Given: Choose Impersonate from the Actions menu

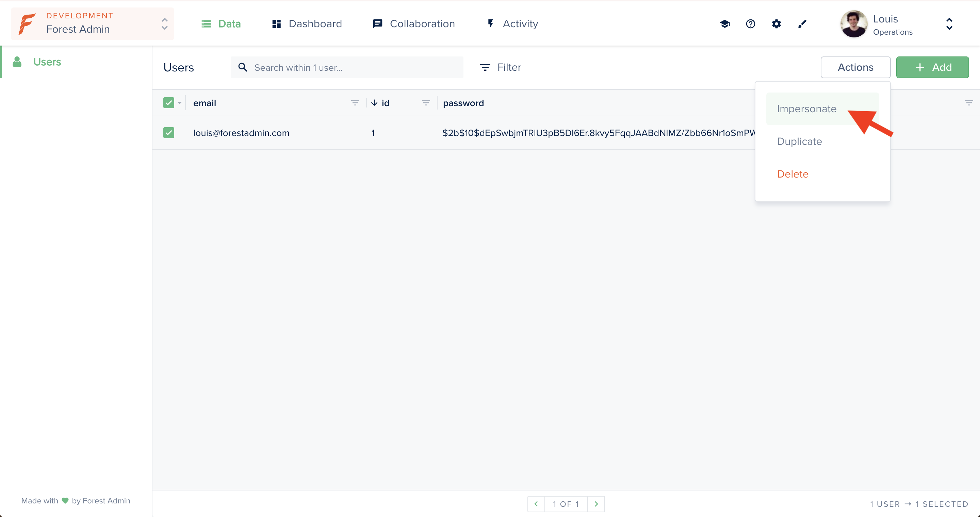Looking at the screenshot, I should click(822, 109).
